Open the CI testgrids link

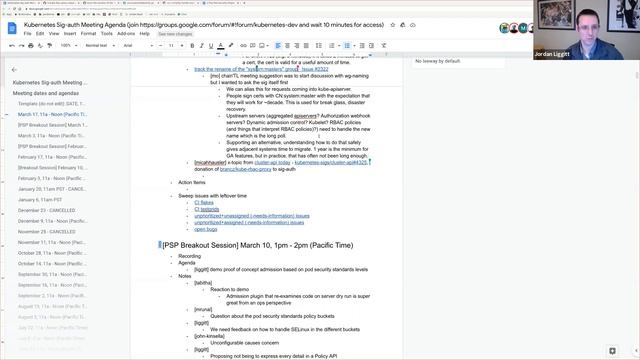pos(207,209)
